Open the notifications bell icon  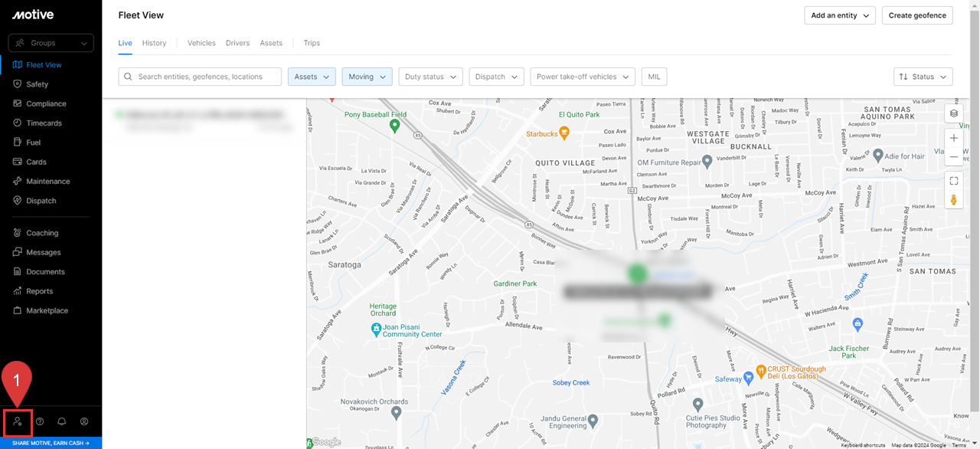point(61,421)
